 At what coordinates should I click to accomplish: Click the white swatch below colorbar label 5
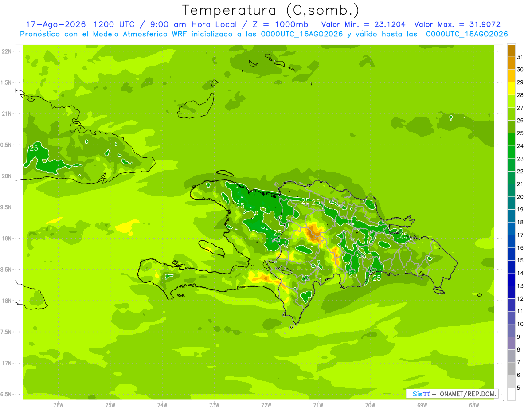(x=511, y=394)
